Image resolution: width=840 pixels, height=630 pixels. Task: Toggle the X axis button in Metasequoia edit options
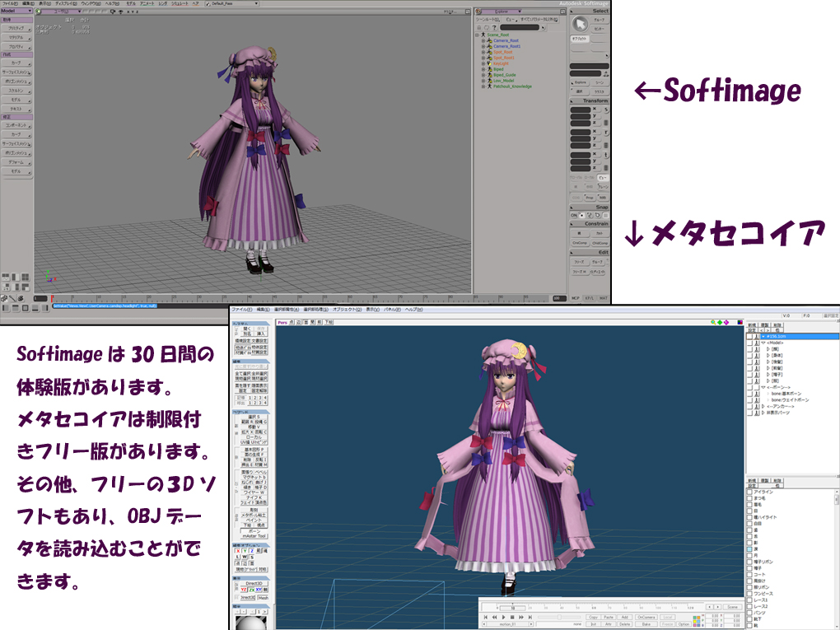coord(238,551)
